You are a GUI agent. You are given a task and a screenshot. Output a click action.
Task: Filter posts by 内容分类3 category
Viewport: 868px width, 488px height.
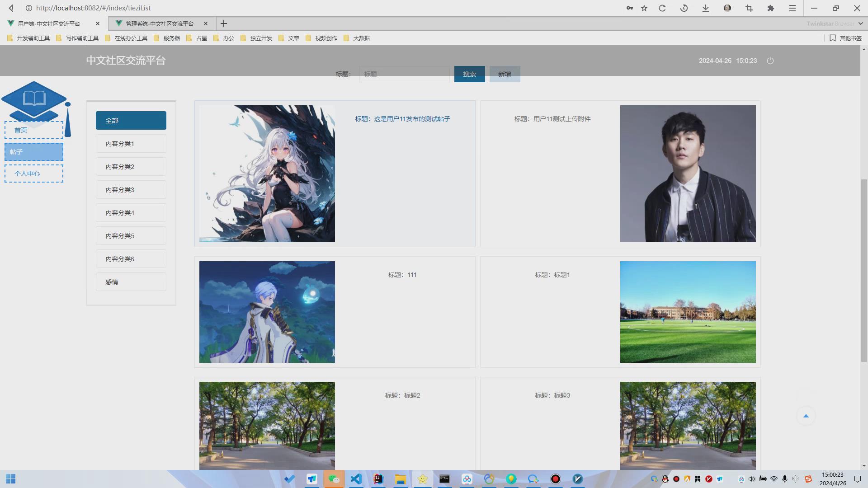131,190
